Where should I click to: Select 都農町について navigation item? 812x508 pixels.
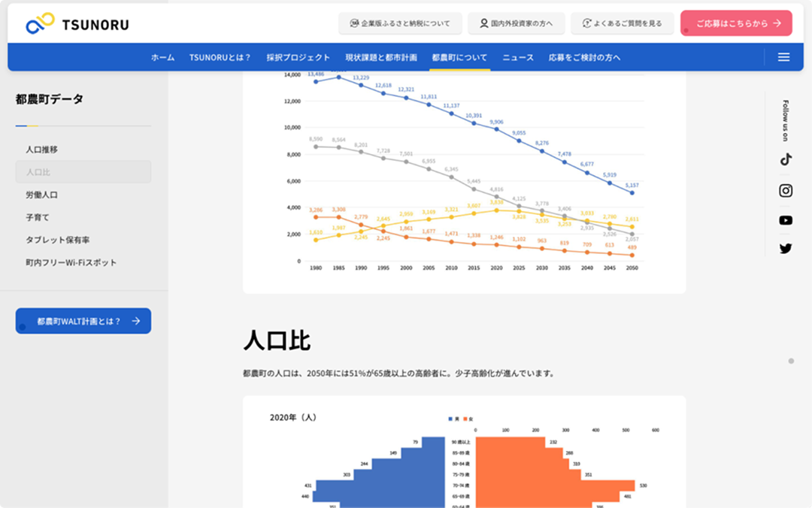pyautogui.click(x=460, y=57)
